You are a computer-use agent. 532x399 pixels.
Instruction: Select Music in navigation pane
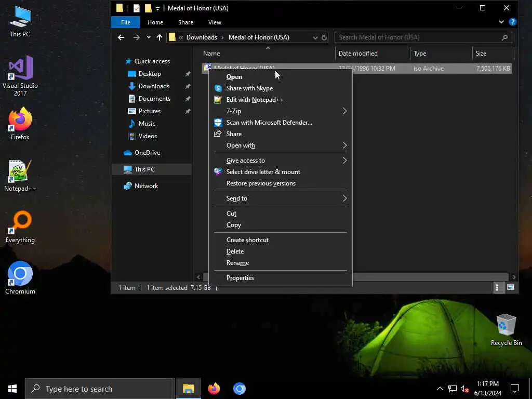pyautogui.click(x=147, y=124)
